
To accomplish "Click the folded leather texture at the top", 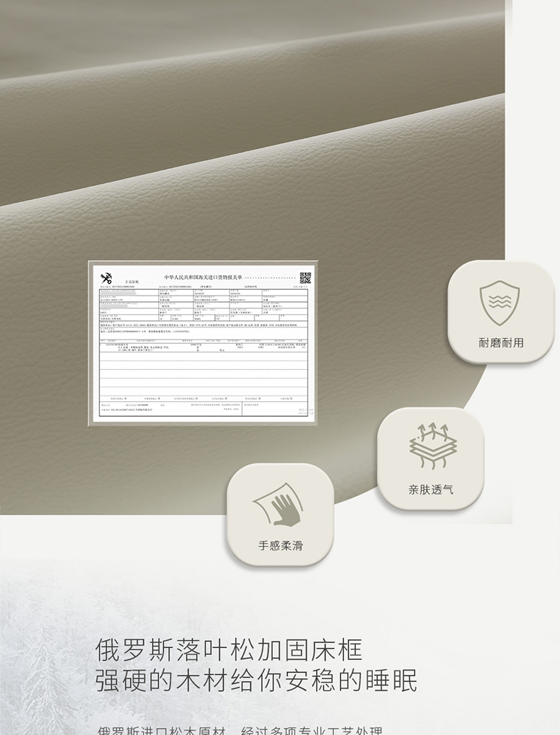I will (x=248, y=106).
